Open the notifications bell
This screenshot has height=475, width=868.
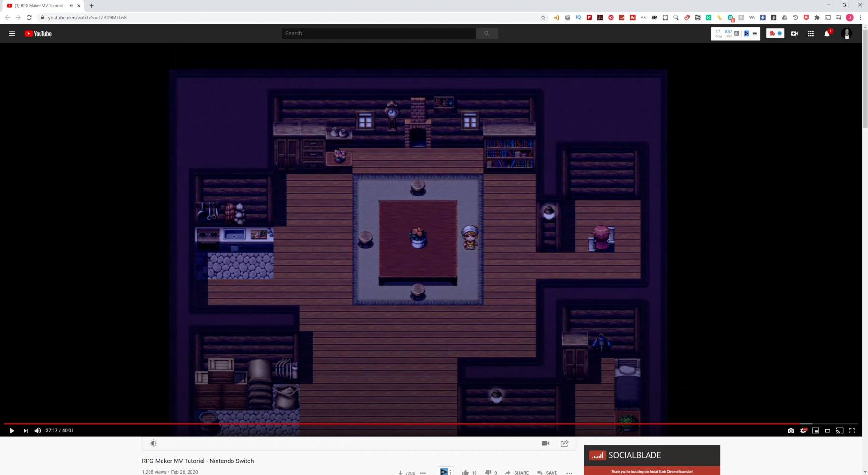coord(827,33)
